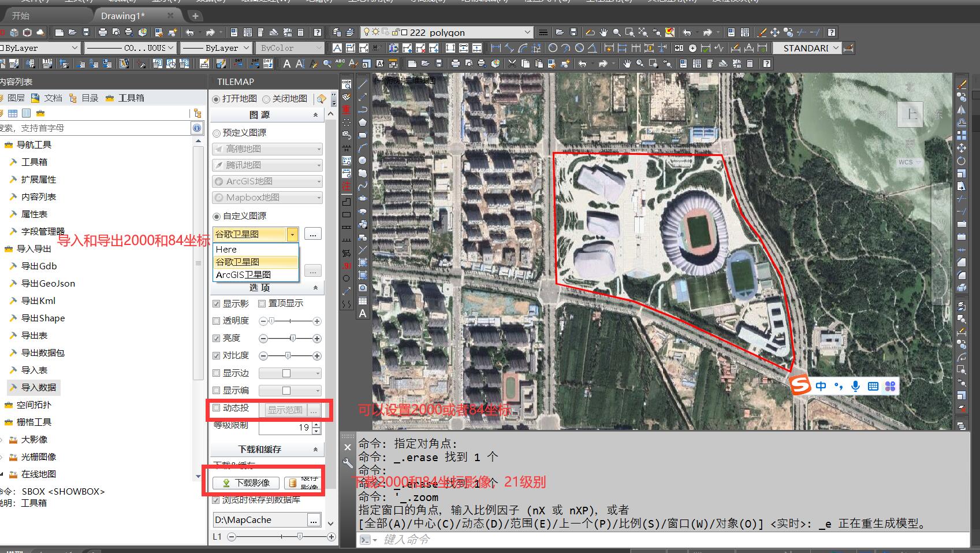Click the layer properties manager icon
The width and height of the screenshot is (980, 553).
337,32
